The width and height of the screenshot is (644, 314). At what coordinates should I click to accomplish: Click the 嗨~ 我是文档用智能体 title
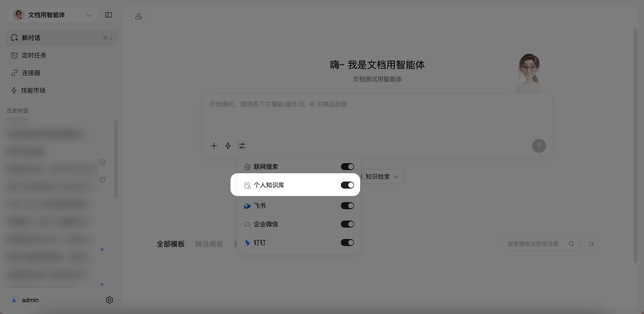coord(377,65)
